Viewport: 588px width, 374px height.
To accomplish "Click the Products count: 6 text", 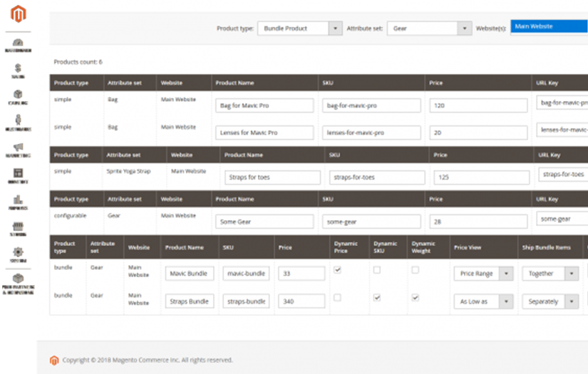I will coord(78,62).
